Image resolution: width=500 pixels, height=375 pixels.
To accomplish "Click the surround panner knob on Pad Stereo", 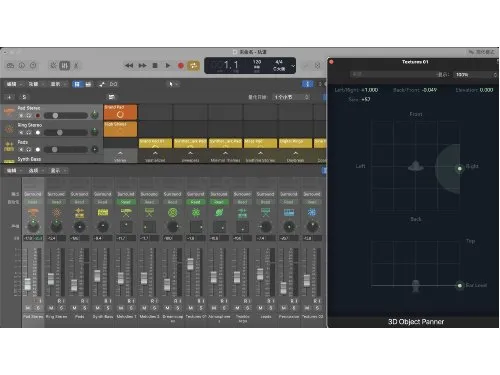I will pyautogui.click(x=33, y=227).
